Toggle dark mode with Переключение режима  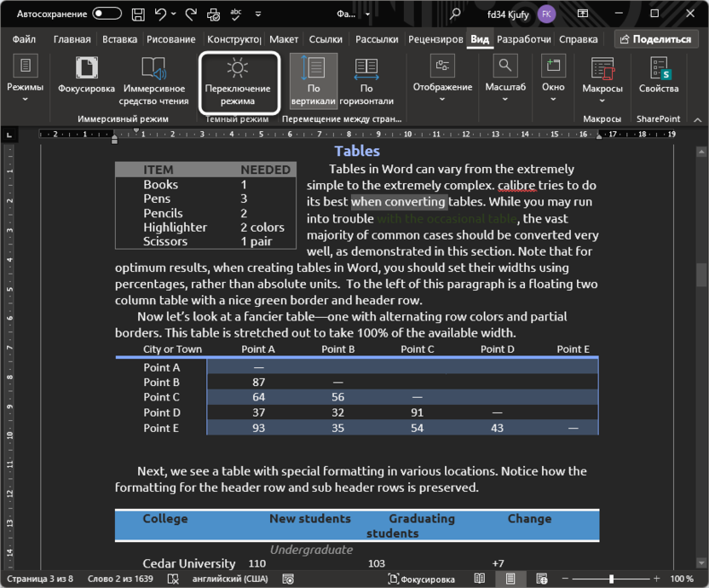coord(238,82)
